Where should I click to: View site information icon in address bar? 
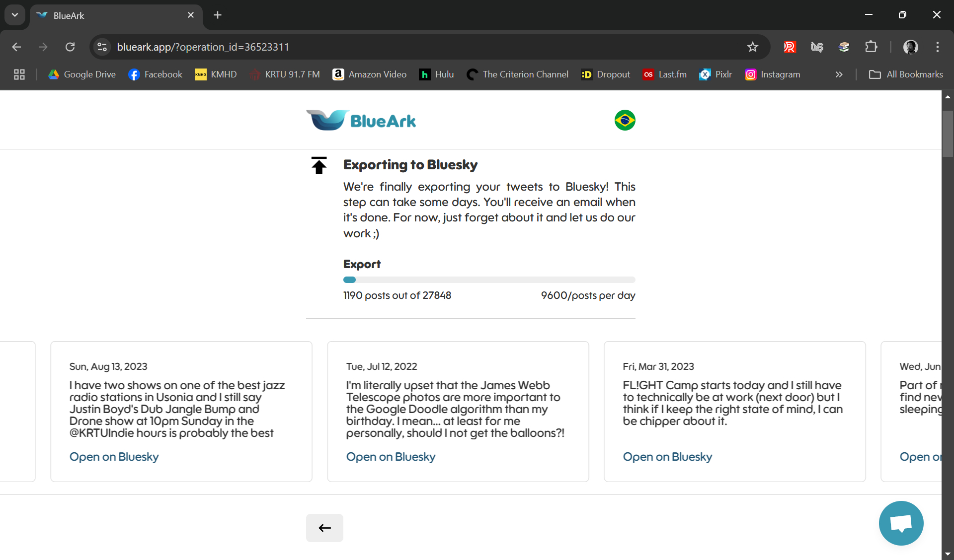click(102, 47)
